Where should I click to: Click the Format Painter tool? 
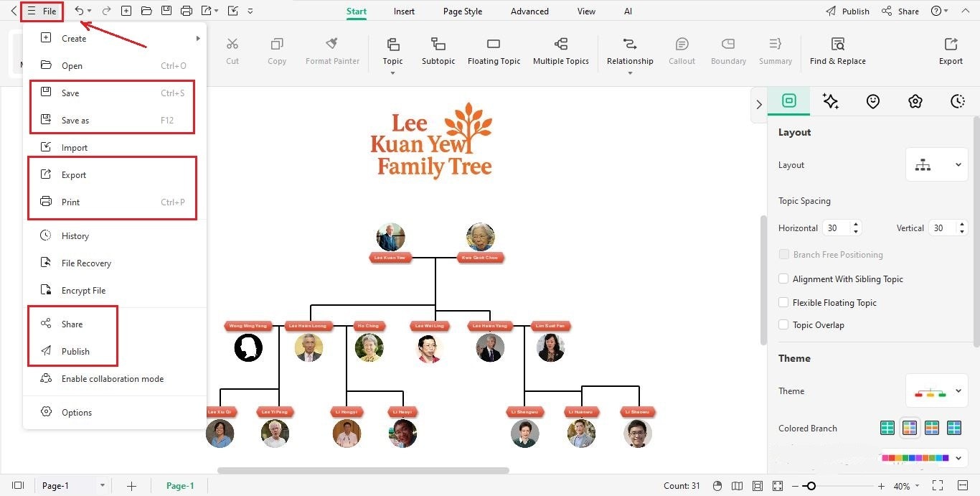coord(332,51)
